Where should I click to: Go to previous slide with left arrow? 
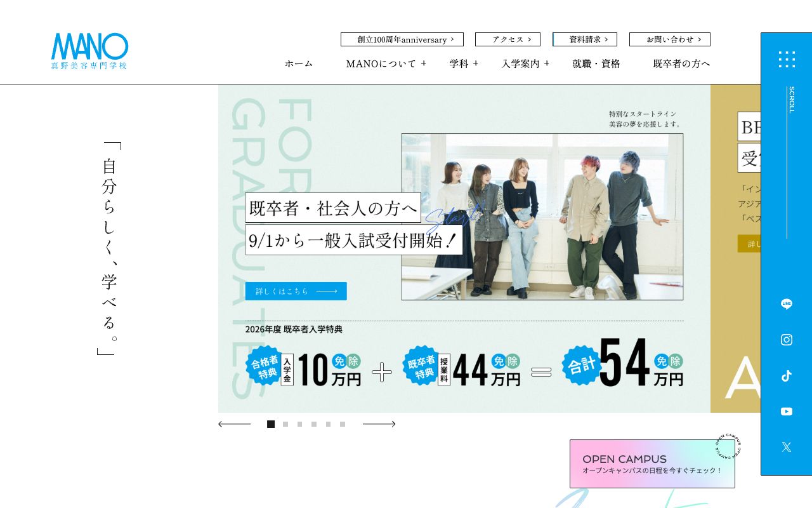pyautogui.click(x=235, y=424)
